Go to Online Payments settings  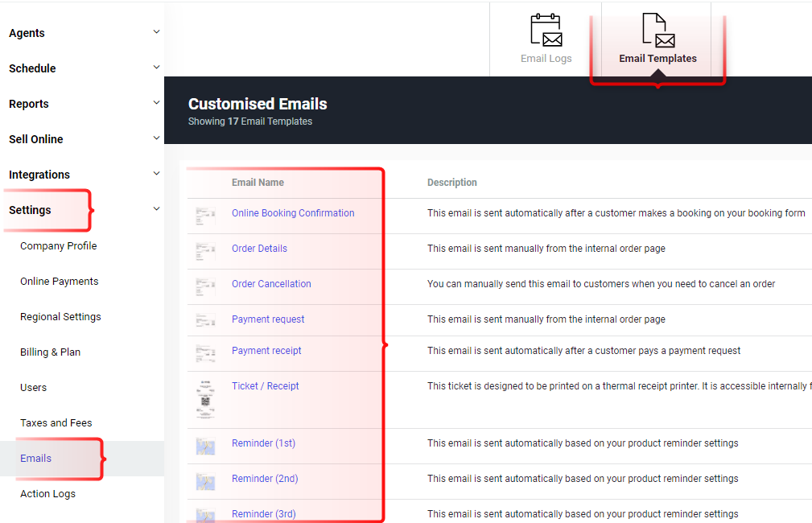(59, 281)
